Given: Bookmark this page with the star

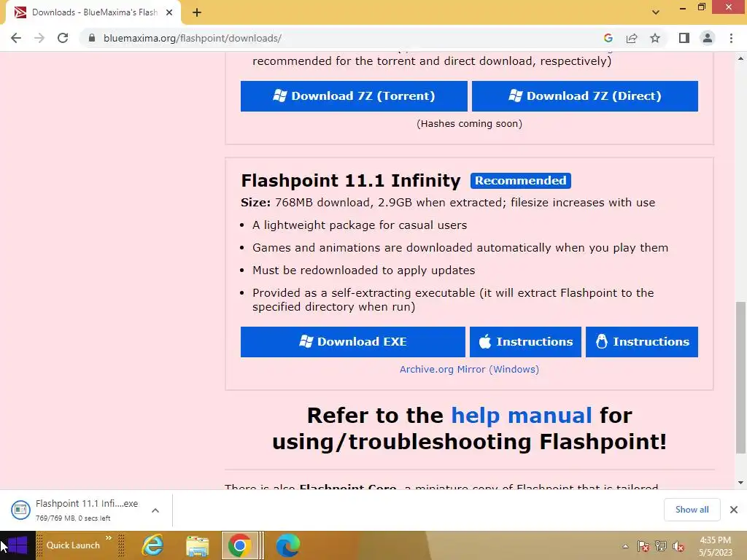Looking at the screenshot, I should pyautogui.click(x=655, y=38).
